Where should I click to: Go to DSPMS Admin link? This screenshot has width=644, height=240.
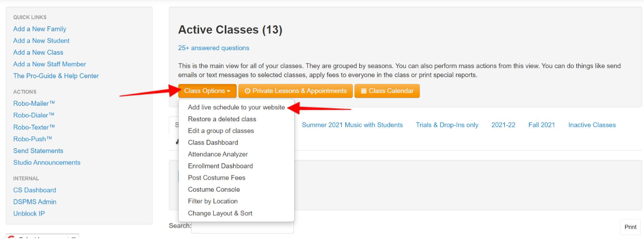pyautogui.click(x=35, y=202)
